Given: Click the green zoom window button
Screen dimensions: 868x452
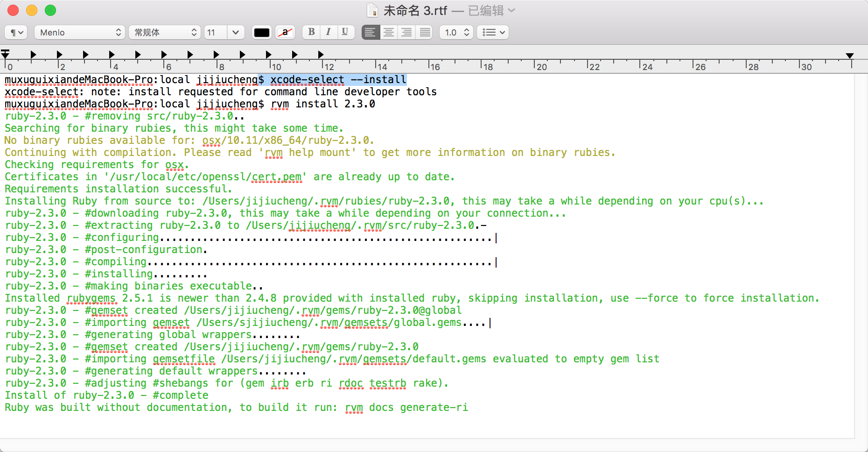Looking at the screenshot, I should (x=50, y=10).
